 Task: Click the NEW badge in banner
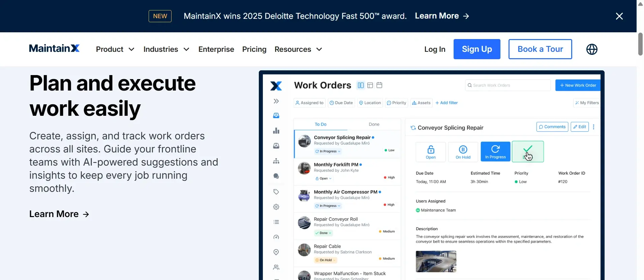160,16
